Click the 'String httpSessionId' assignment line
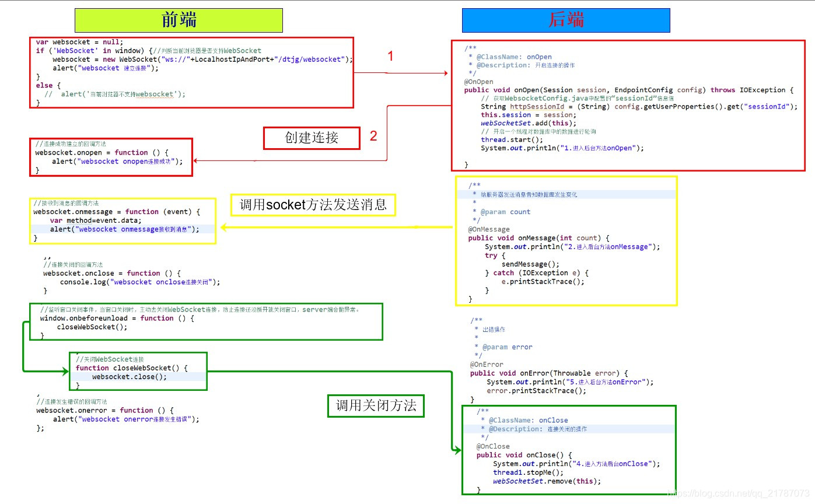The image size is (815, 504). point(639,106)
